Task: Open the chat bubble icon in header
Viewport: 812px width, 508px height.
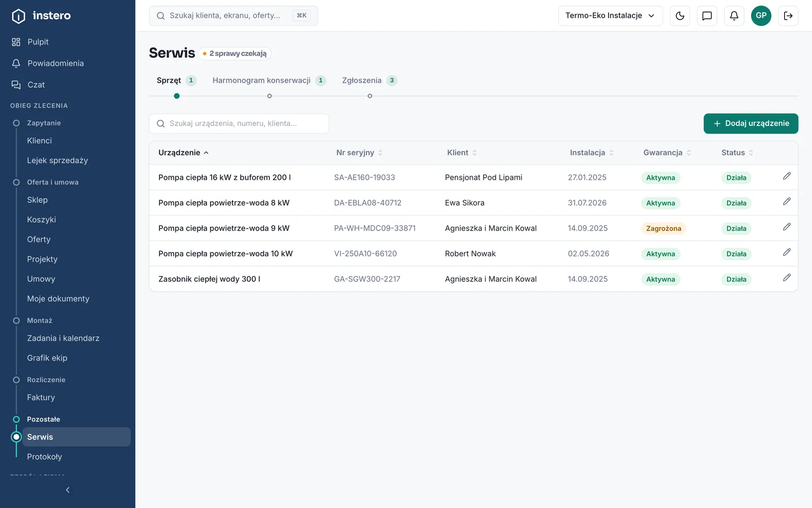Action: click(707, 16)
